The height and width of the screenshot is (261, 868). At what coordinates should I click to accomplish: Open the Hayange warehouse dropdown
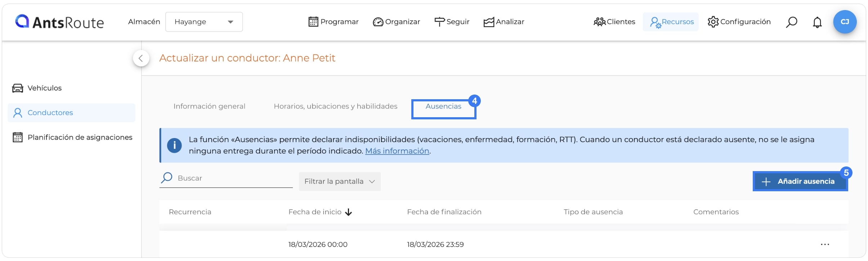pyautogui.click(x=204, y=22)
